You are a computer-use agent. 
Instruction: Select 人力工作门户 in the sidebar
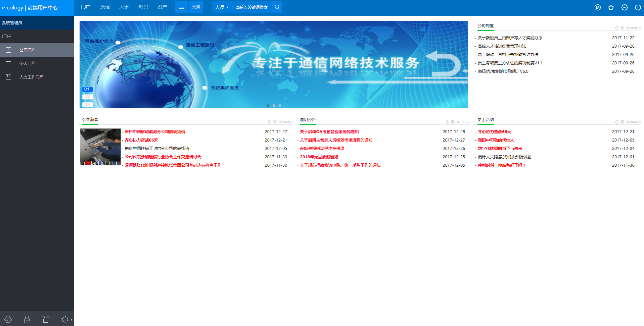(37, 77)
